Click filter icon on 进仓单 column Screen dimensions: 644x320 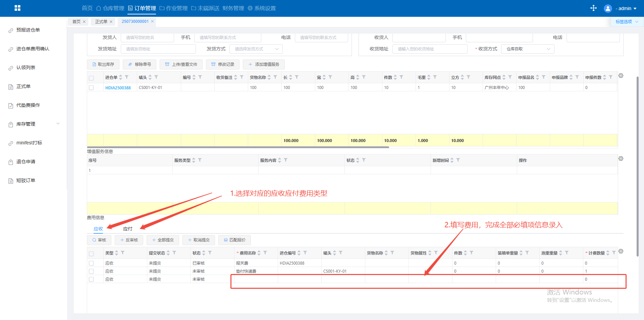pos(127,77)
